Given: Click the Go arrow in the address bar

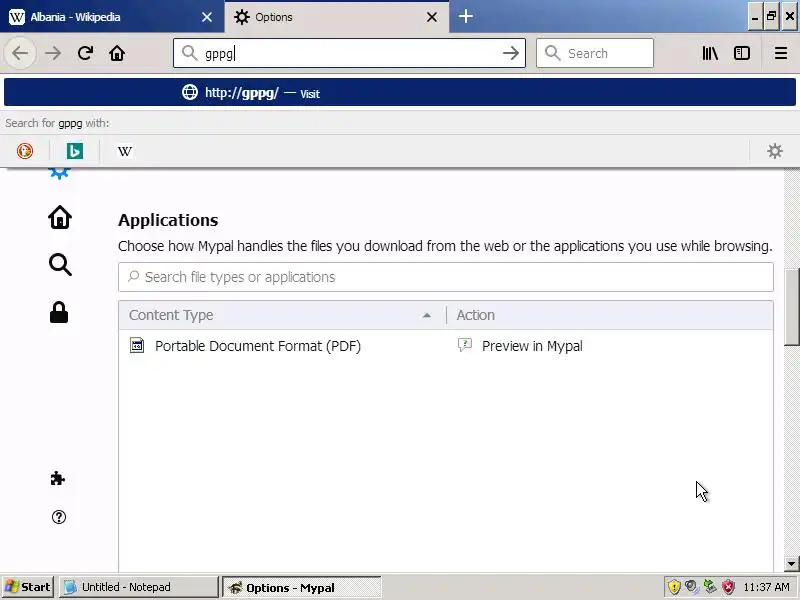Looking at the screenshot, I should [x=510, y=53].
